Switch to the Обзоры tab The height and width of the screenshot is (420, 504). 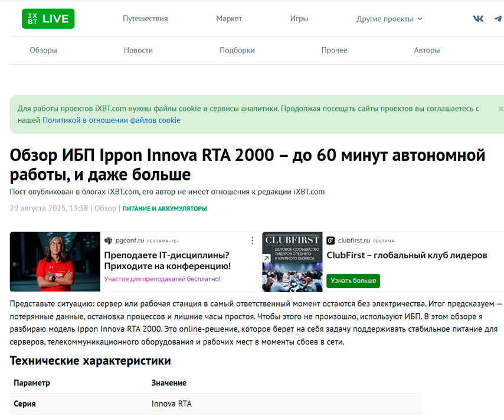[44, 51]
